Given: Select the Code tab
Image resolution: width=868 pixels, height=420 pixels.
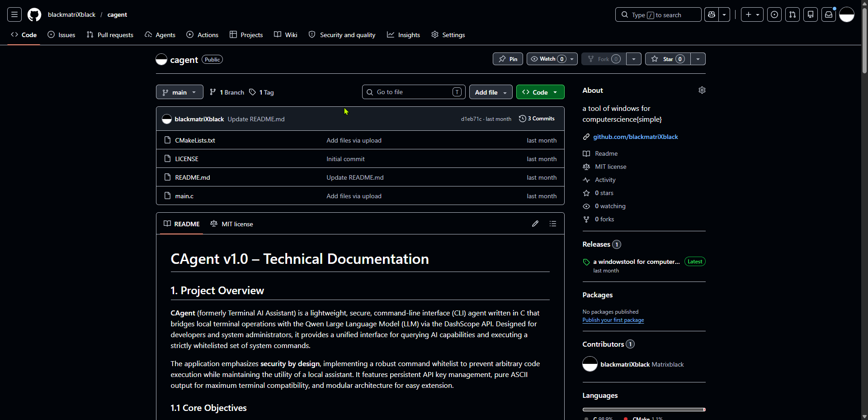Looking at the screenshot, I should 24,35.
